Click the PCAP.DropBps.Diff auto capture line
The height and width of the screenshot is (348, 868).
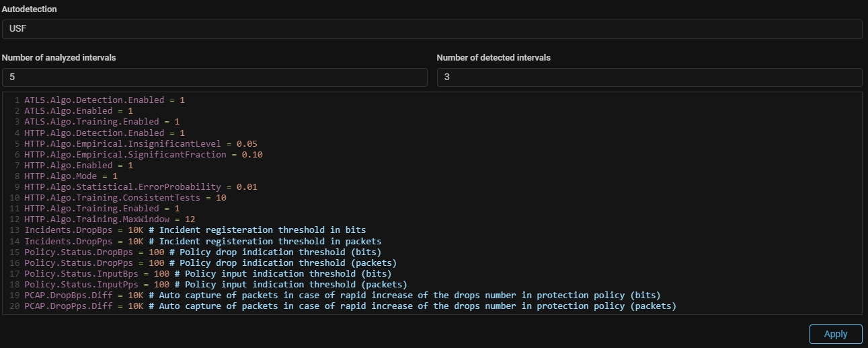coord(342,295)
